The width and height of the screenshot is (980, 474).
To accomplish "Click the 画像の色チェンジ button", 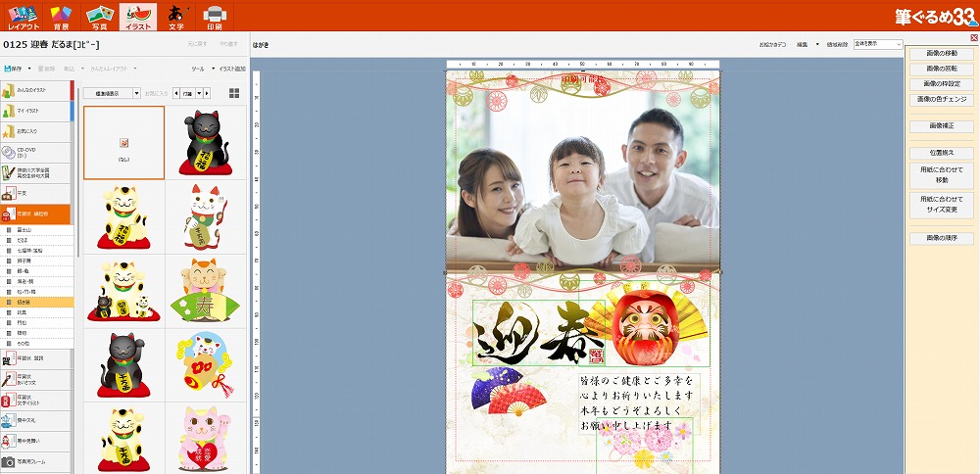I will (x=942, y=99).
